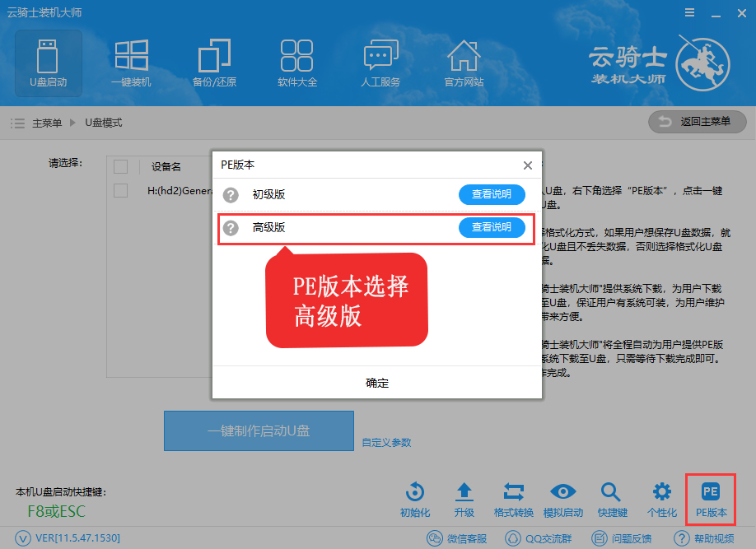Click the F8或ESC hotkey text

[56, 512]
